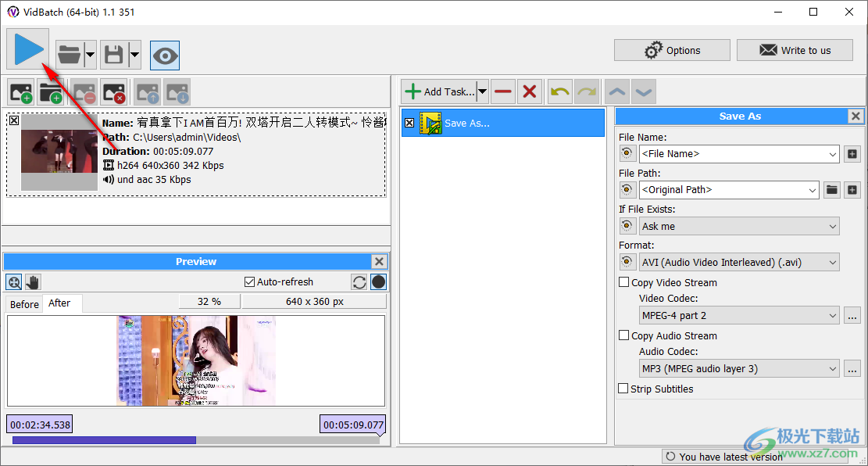Open the File Path combo box
868x466 pixels.
pos(728,190)
